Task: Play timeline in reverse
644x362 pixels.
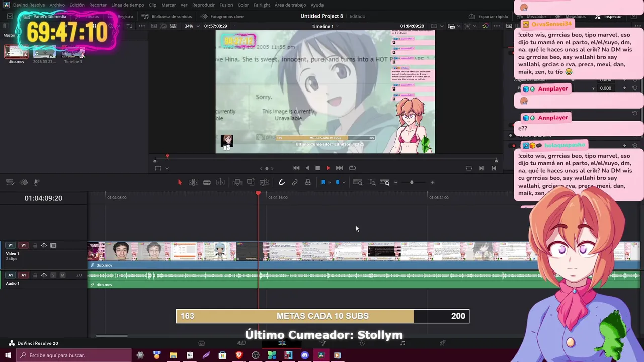Action: coord(307,168)
